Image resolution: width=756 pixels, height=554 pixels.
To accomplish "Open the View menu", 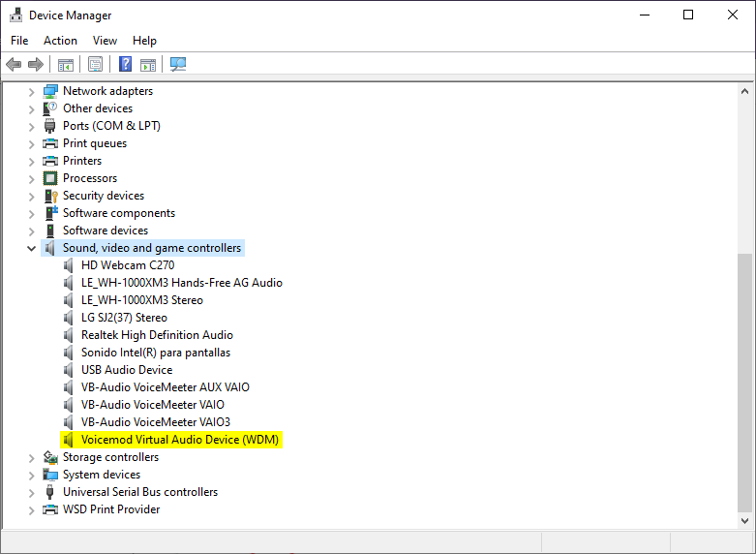I will [105, 41].
